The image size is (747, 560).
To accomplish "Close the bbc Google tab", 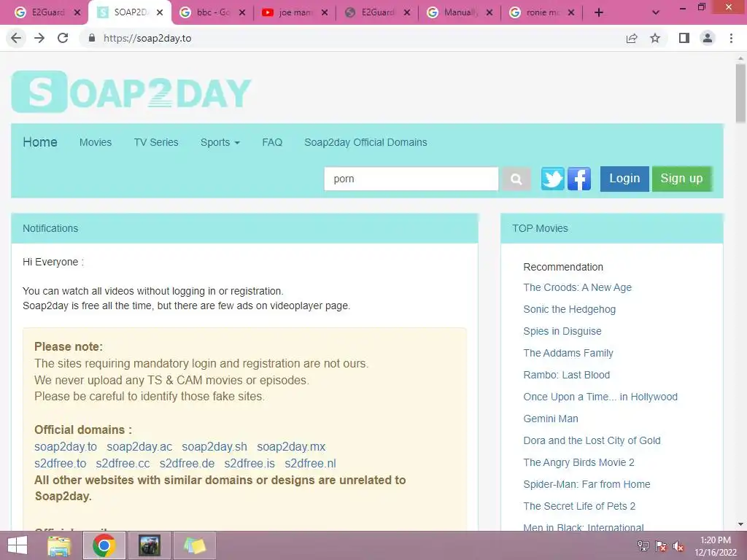I will click(x=242, y=13).
